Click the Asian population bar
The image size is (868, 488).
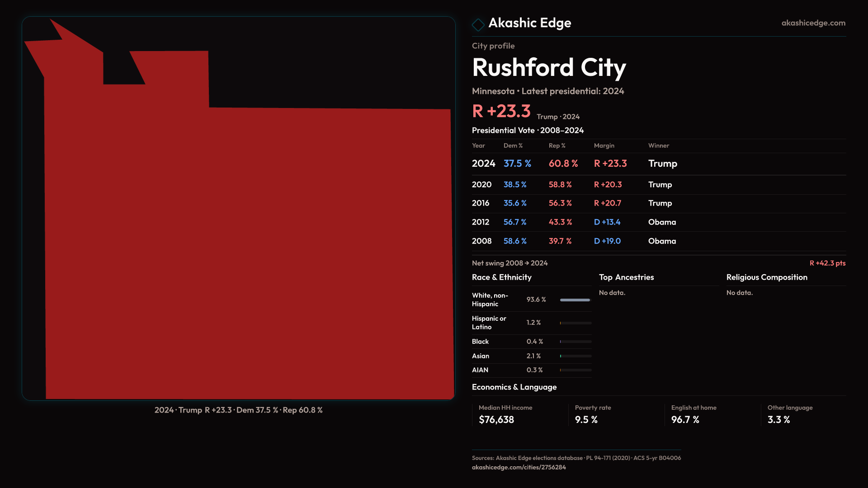(x=575, y=356)
